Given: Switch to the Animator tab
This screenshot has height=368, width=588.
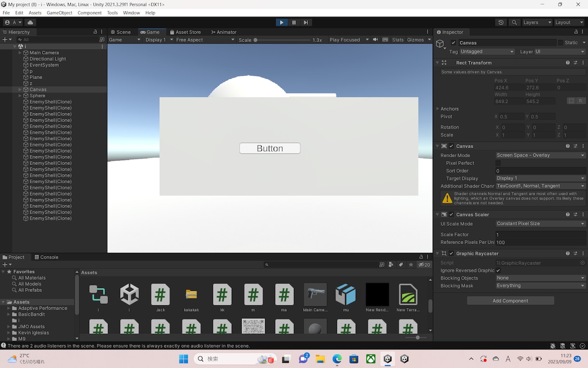Looking at the screenshot, I should [x=224, y=32].
